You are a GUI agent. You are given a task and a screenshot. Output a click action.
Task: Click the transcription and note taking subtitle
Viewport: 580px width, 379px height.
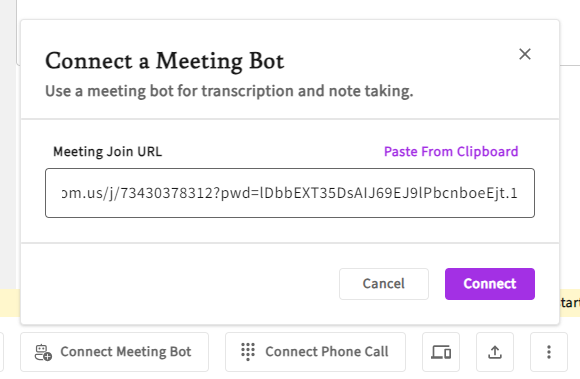pyautogui.click(x=229, y=91)
